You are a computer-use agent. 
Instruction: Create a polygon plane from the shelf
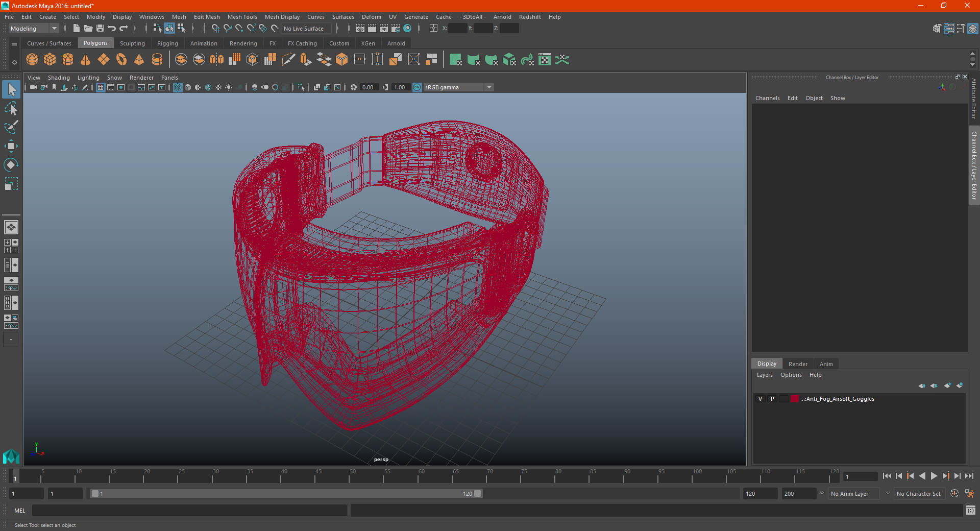point(104,60)
